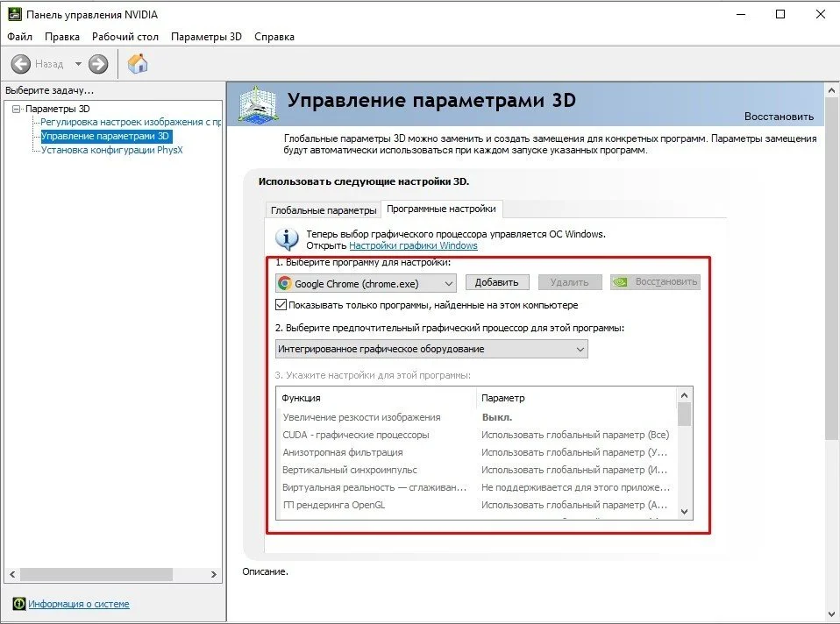Click the System information icon at bottom left
This screenshot has width=840, height=624.
tap(18, 604)
